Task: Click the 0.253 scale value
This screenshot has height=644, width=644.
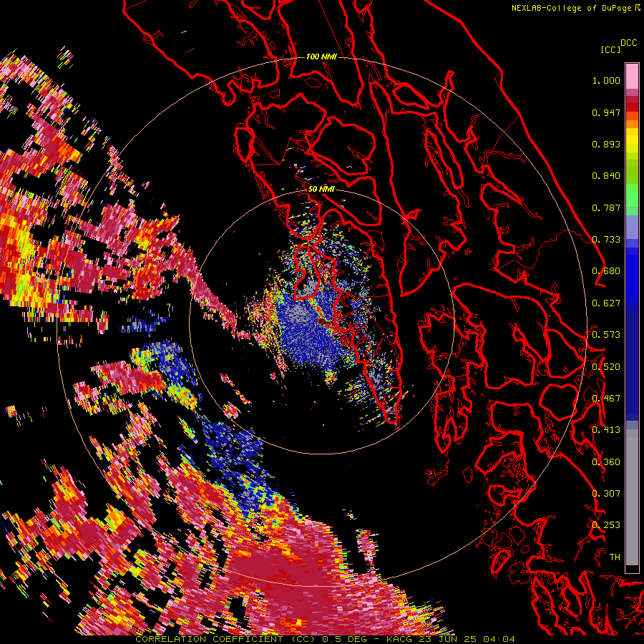Action: coord(606,525)
